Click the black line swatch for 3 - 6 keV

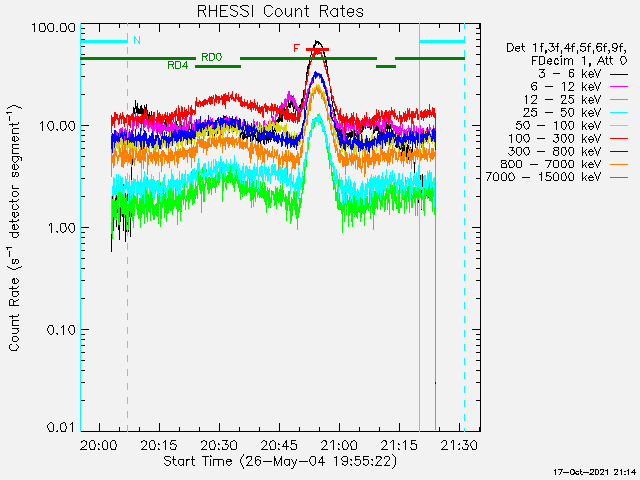pyautogui.click(x=619, y=74)
